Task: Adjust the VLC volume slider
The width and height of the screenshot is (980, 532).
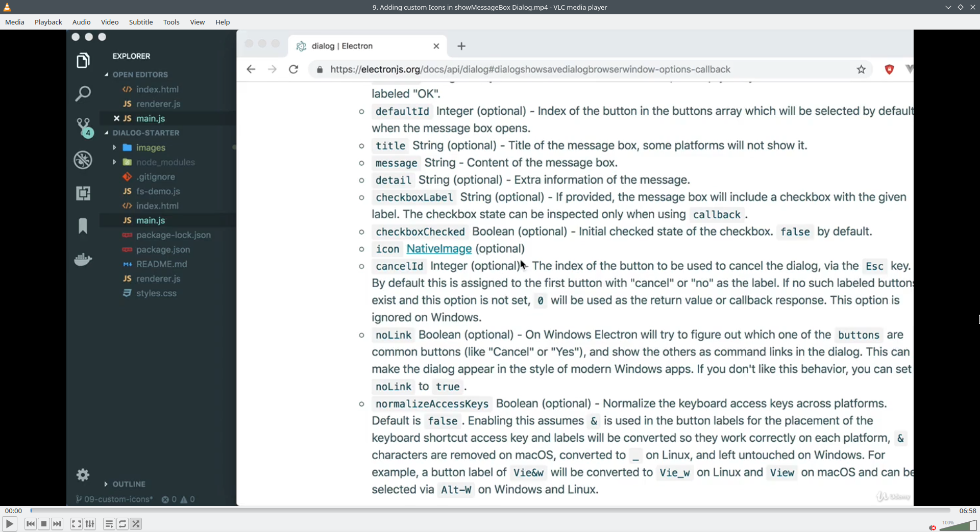Action: pyautogui.click(x=958, y=525)
